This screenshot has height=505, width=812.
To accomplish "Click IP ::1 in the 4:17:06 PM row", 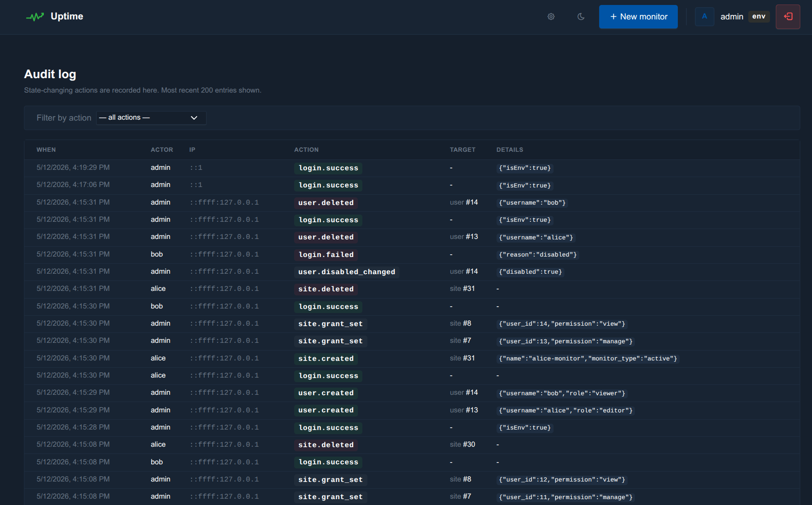I will tap(196, 185).
